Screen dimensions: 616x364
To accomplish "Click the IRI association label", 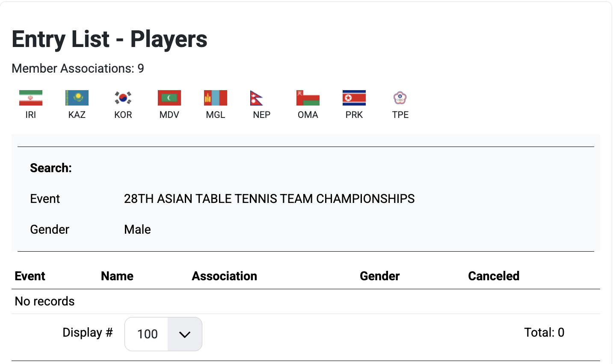I will pos(31,114).
